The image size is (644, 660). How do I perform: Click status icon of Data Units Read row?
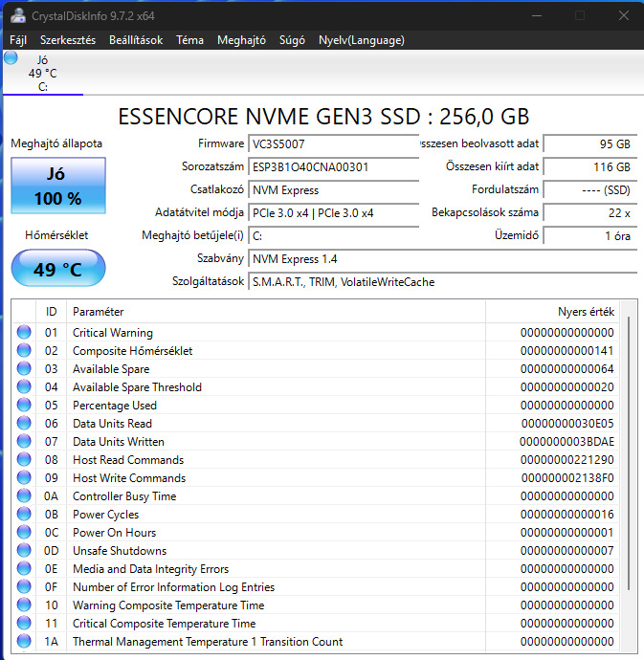pyautogui.click(x=24, y=423)
